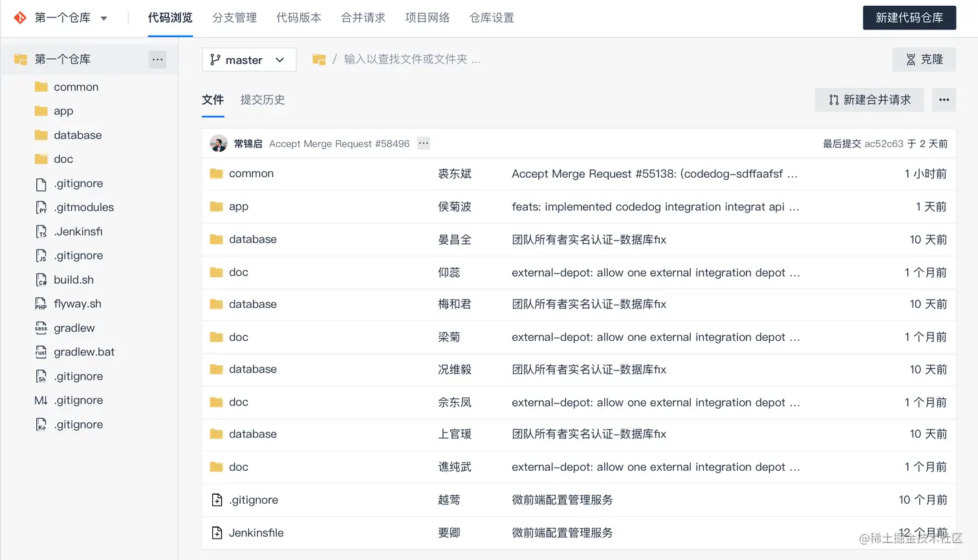Viewport: 978px width, 560px height.
Task: Open the doc folder in the sidebar tree
Action: pos(63,158)
